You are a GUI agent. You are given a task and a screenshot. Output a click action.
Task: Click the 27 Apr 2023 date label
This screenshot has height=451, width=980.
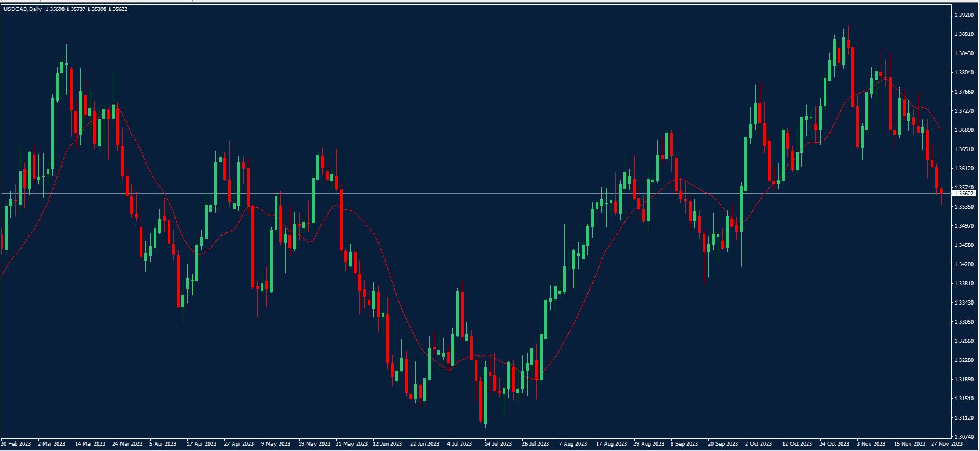tap(238, 444)
